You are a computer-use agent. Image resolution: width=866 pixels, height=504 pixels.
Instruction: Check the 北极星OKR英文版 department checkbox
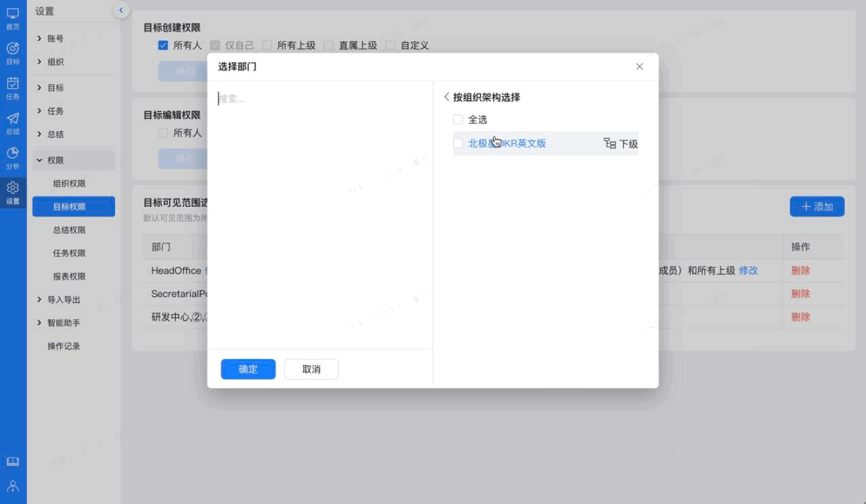click(x=458, y=143)
